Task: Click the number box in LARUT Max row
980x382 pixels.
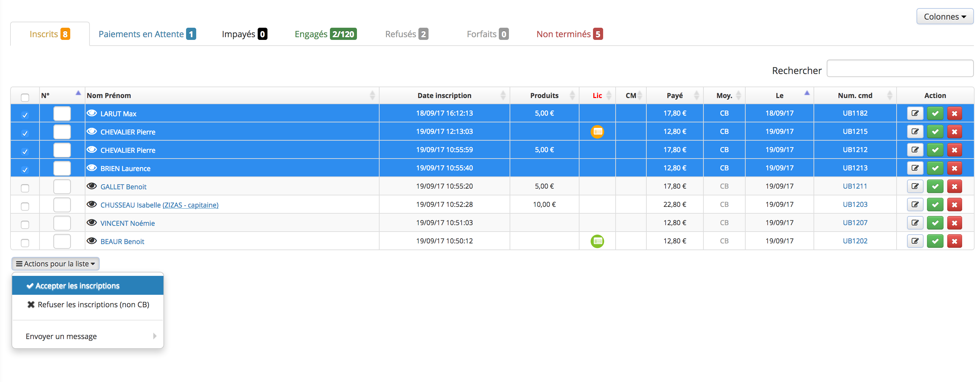Action: point(62,114)
